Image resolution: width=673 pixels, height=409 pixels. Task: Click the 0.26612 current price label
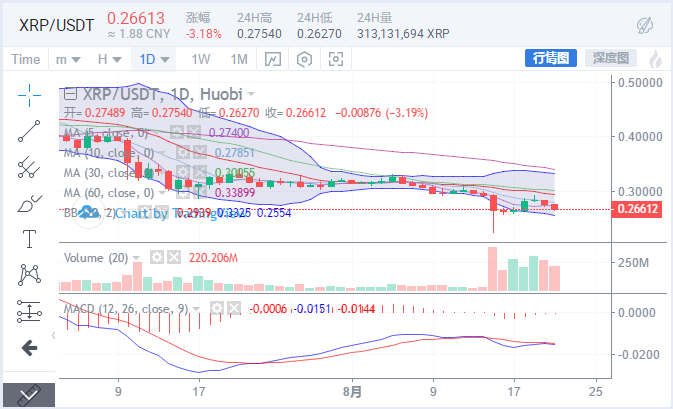coord(637,209)
